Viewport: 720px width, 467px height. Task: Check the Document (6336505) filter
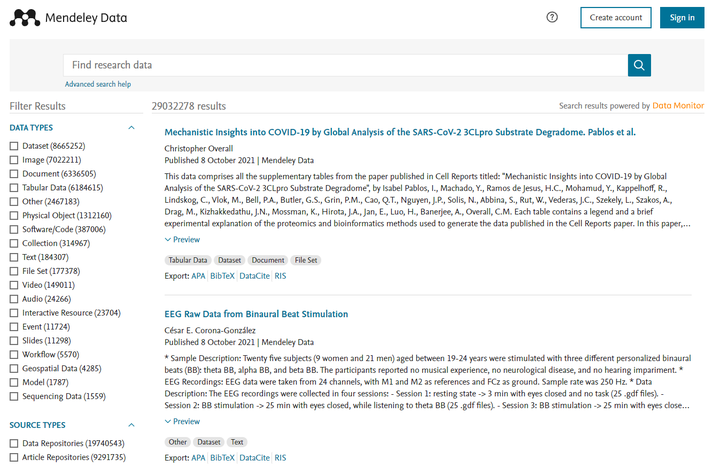(14, 174)
